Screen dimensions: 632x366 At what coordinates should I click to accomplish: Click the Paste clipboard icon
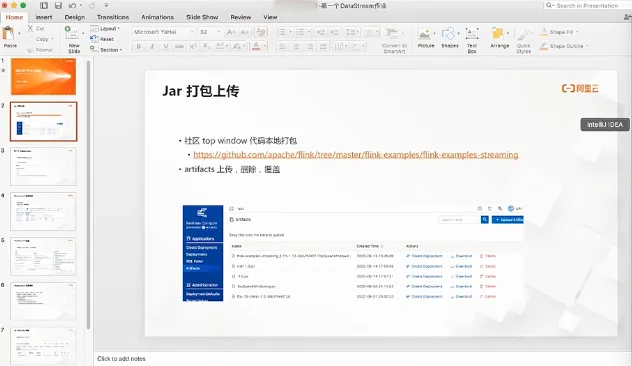(8, 33)
